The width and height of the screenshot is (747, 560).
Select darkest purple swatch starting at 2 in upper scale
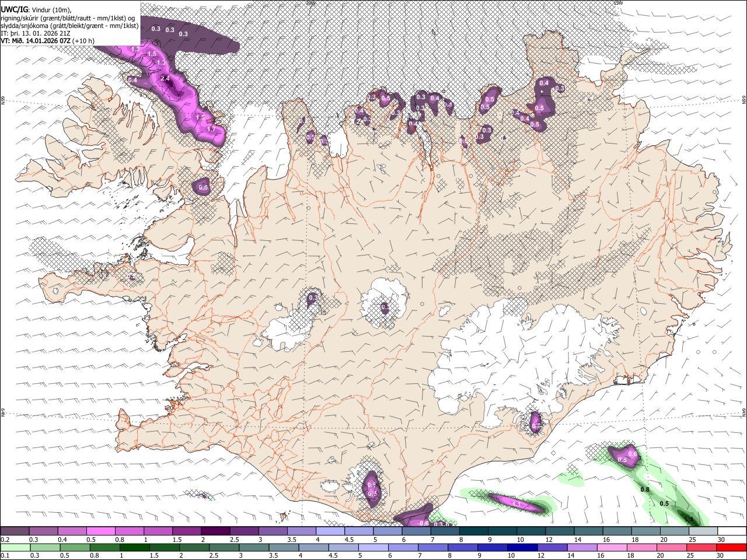tap(215, 531)
